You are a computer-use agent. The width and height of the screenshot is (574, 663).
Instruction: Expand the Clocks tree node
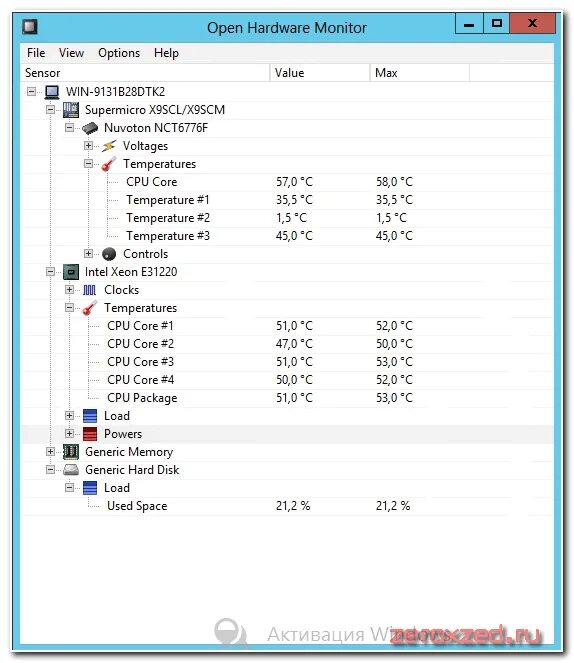point(69,290)
